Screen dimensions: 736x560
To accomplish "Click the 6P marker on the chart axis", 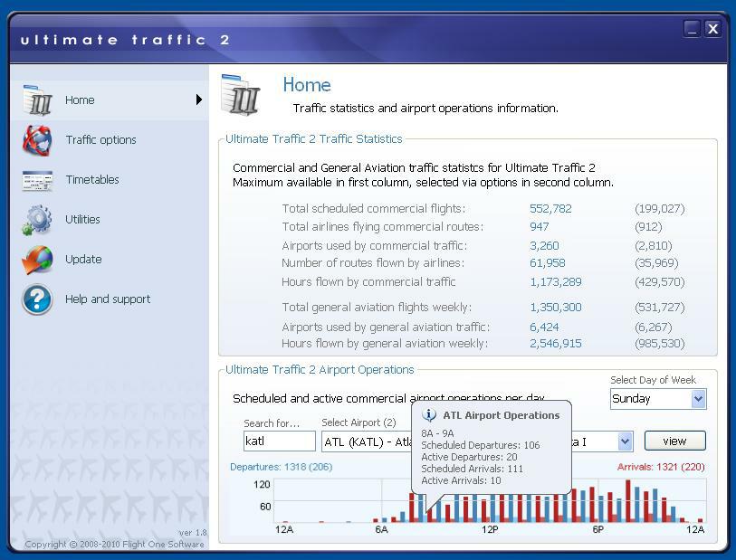I will [x=597, y=529].
